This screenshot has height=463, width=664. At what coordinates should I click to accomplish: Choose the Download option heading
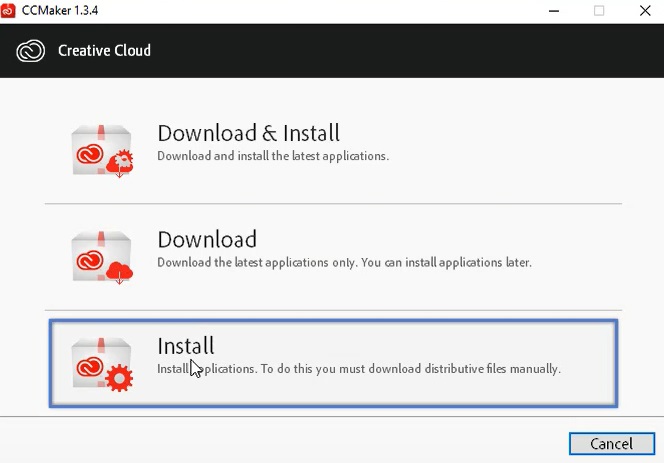(207, 239)
